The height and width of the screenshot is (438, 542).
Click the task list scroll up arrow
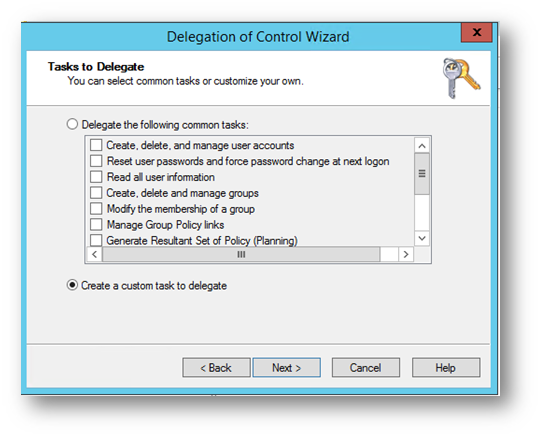(422, 146)
